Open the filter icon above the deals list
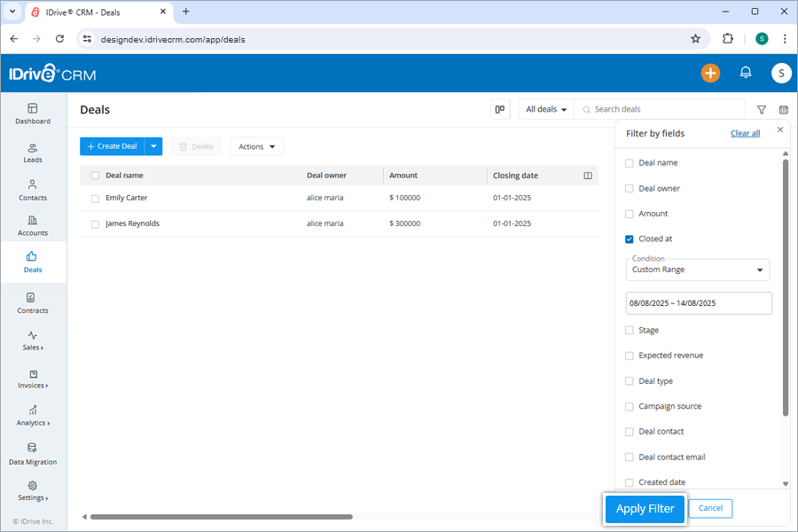This screenshot has width=798, height=532. pos(761,109)
